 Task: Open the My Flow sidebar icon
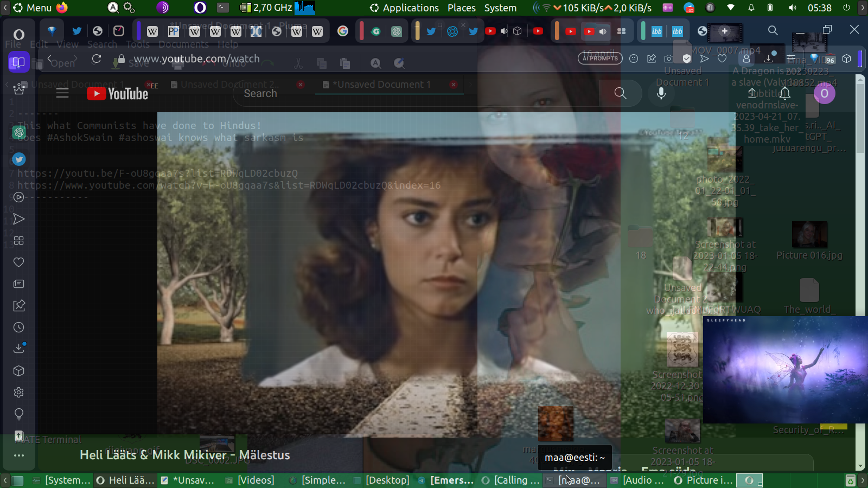point(19,219)
